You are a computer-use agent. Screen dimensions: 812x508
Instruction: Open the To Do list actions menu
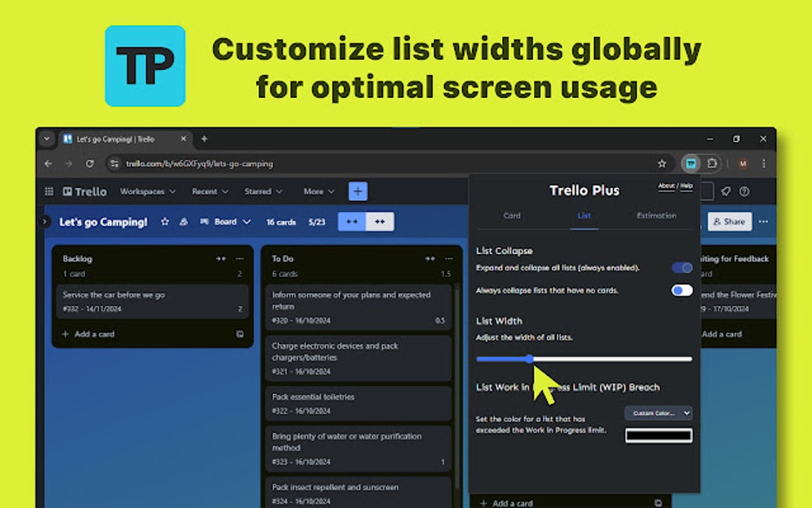pos(447,259)
